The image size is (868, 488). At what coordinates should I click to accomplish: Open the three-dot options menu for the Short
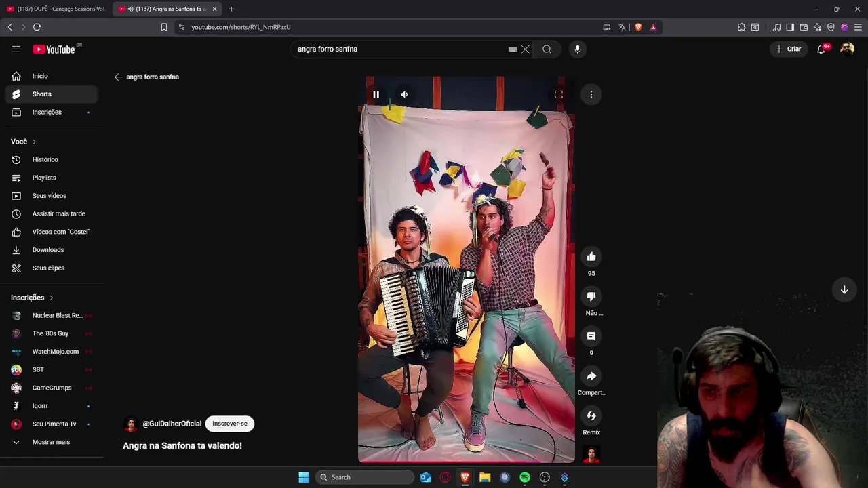(x=591, y=94)
